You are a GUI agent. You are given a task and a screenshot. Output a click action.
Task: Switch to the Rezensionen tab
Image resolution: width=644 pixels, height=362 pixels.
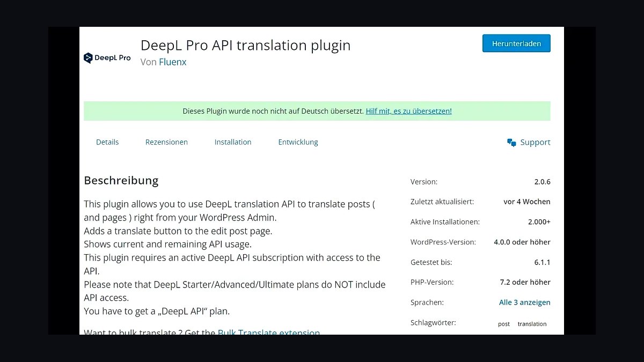click(x=166, y=142)
